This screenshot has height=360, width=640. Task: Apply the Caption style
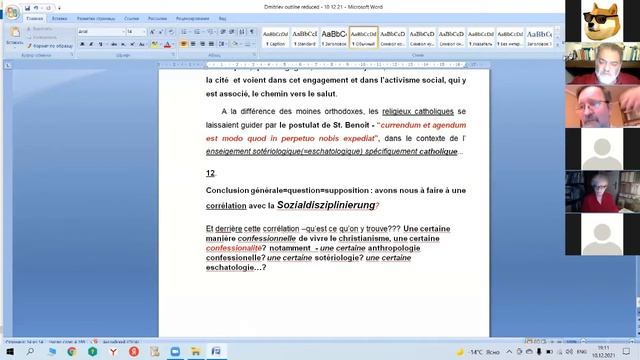click(276, 38)
